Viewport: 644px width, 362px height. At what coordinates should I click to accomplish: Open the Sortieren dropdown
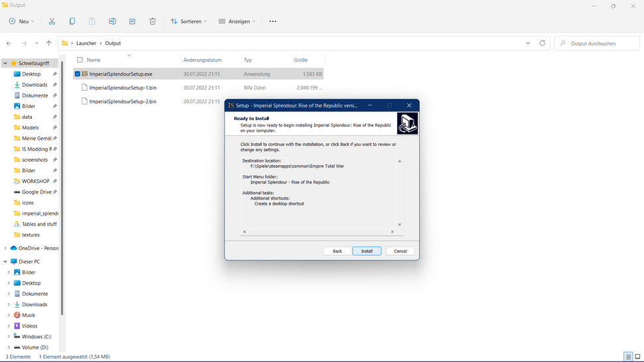click(x=189, y=21)
